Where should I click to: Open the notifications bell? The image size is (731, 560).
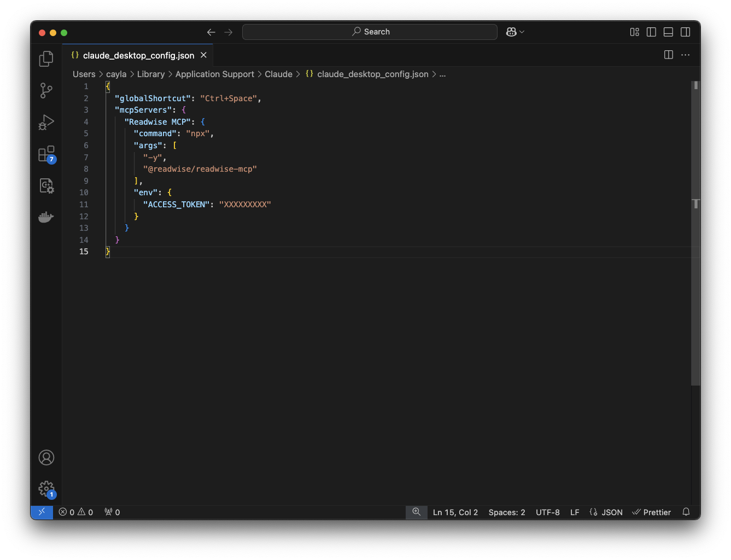686,512
